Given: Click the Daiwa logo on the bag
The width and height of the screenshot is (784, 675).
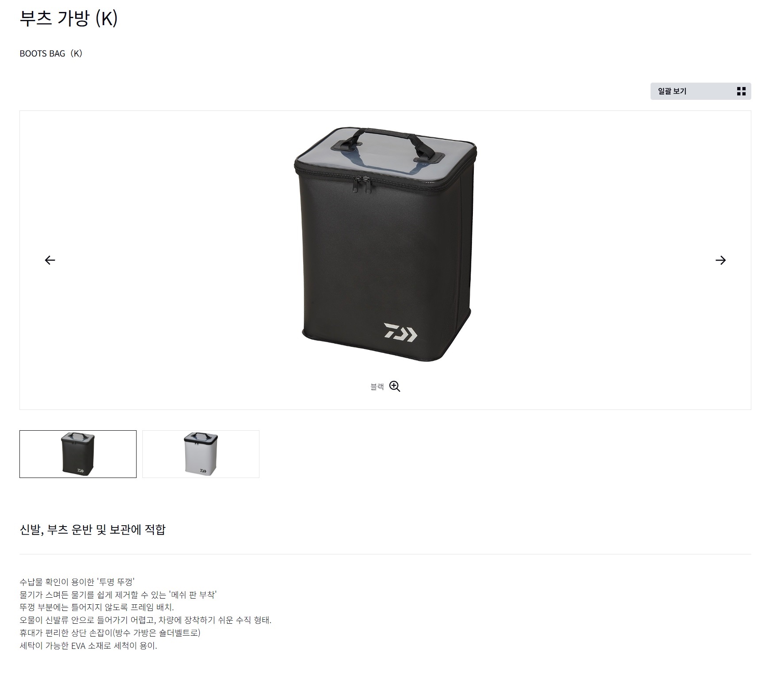Looking at the screenshot, I should tap(400, 332).
